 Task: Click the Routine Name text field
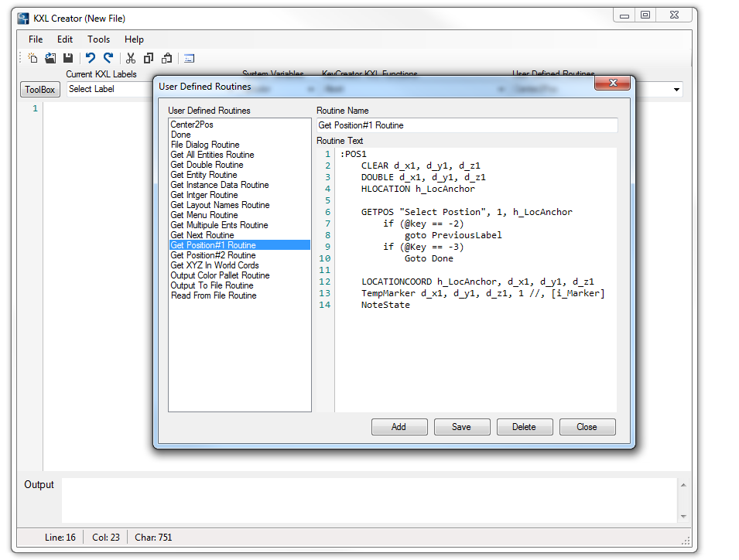(467, 125)
